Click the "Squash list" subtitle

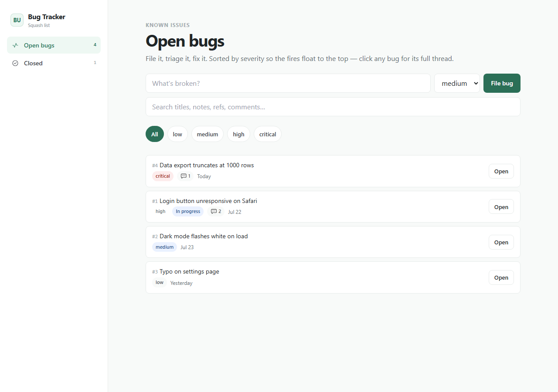pyautogui.click(x=39, y=25)
